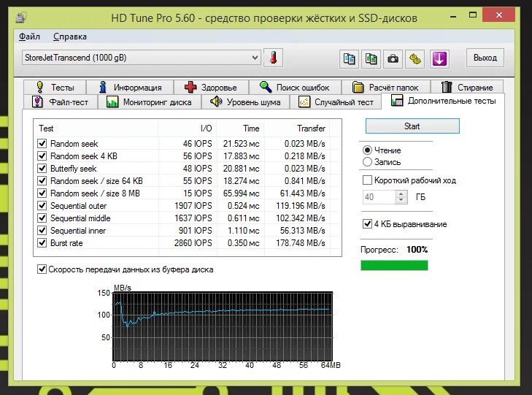
Task: Click the 61.443 MB/s transfer value
Action: coord(302,193)
